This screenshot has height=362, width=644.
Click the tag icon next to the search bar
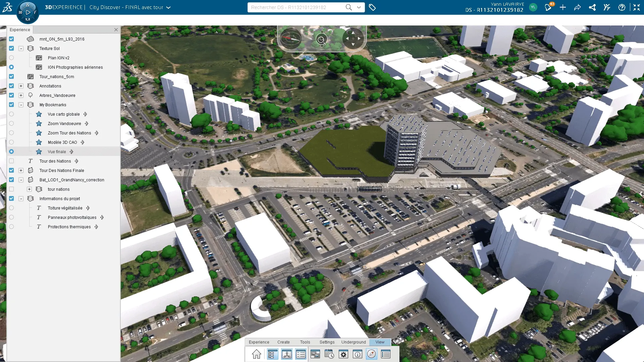click(372, 7)
